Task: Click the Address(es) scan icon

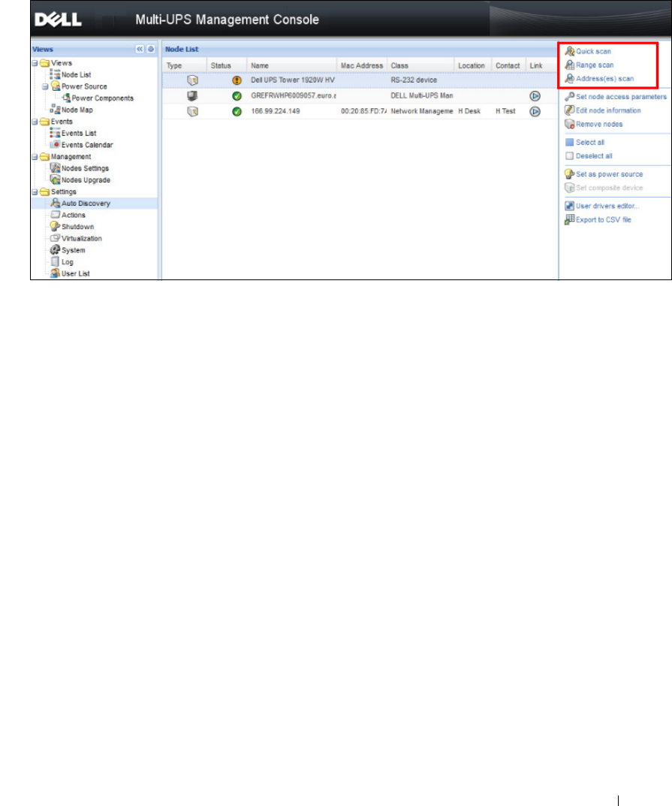Action: 569,79
